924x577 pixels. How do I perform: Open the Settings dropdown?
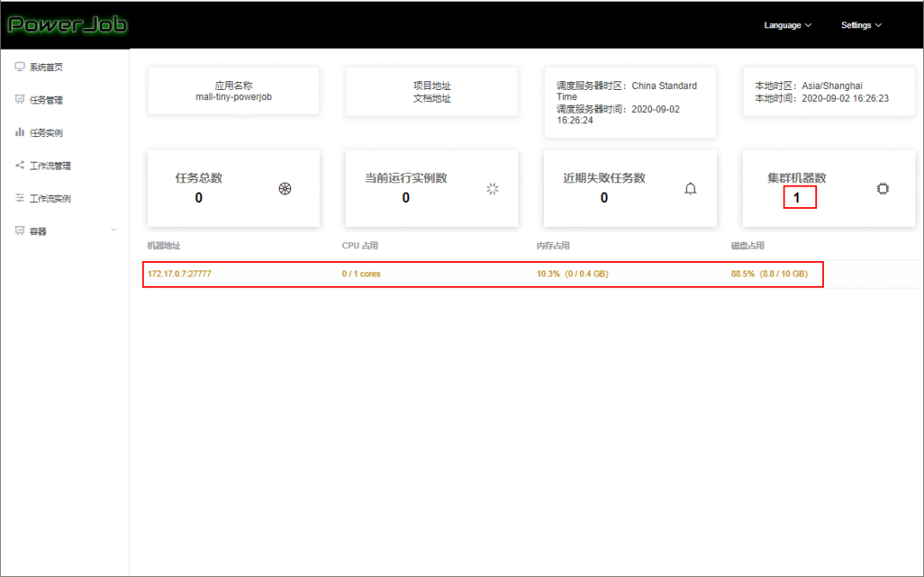(x=861, y=25)
